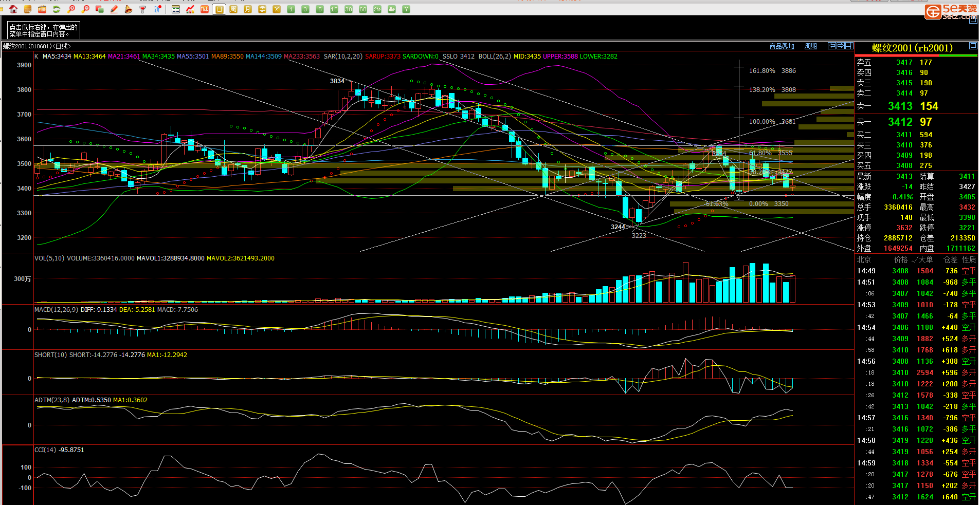The height and width of the screenshot is (505, 980).
Task: Click the red-green buy/sell ratio bar
Action: [x=916, y=55]
